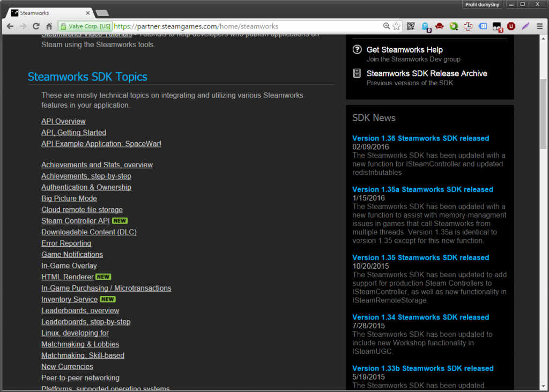Open Version 1.35 Steamworks SDK released news

point(420,257)
